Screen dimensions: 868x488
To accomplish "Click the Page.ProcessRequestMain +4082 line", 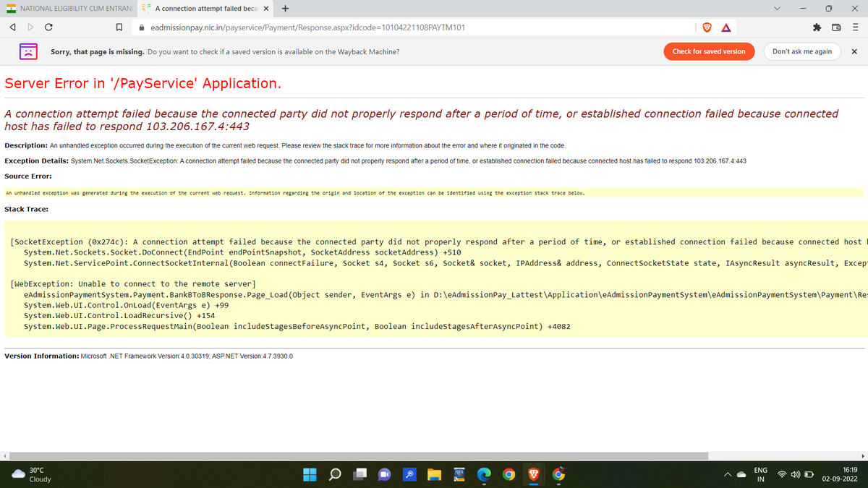I will point(297,326).
